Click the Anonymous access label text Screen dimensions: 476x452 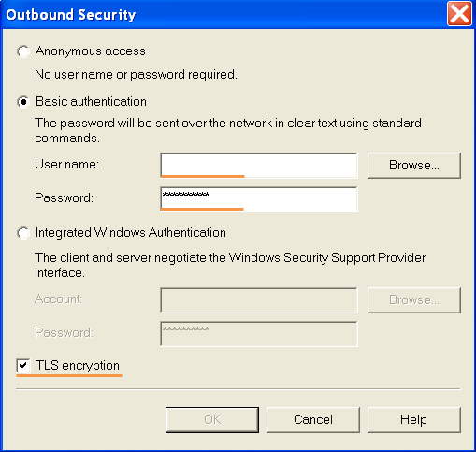click(91, 51)
